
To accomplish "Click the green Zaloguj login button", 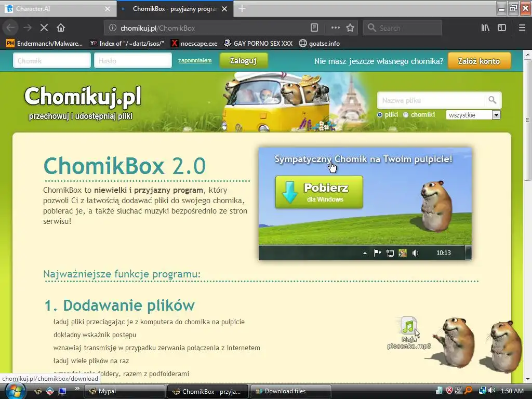I will tap(243, 61).
